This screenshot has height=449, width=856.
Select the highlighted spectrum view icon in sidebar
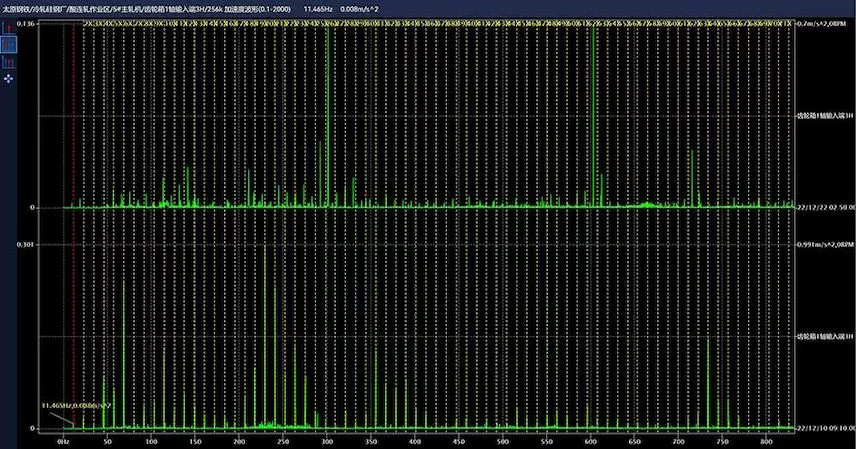[9, 45]
